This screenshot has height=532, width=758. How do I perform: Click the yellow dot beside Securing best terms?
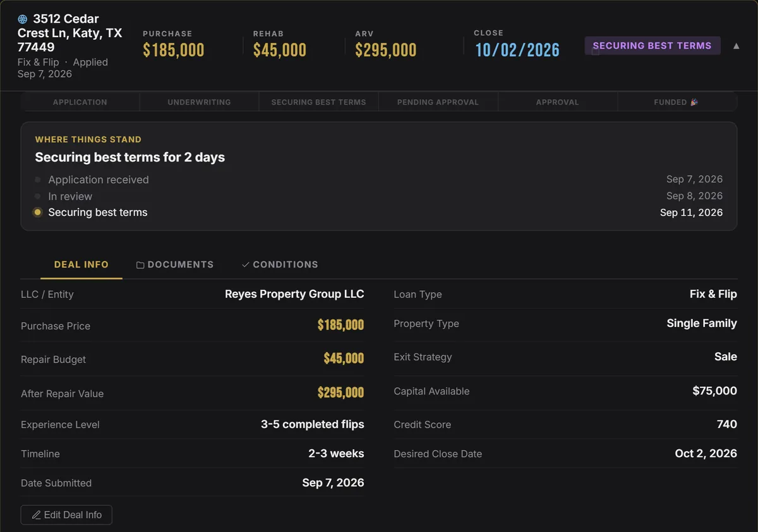[37, 212]
